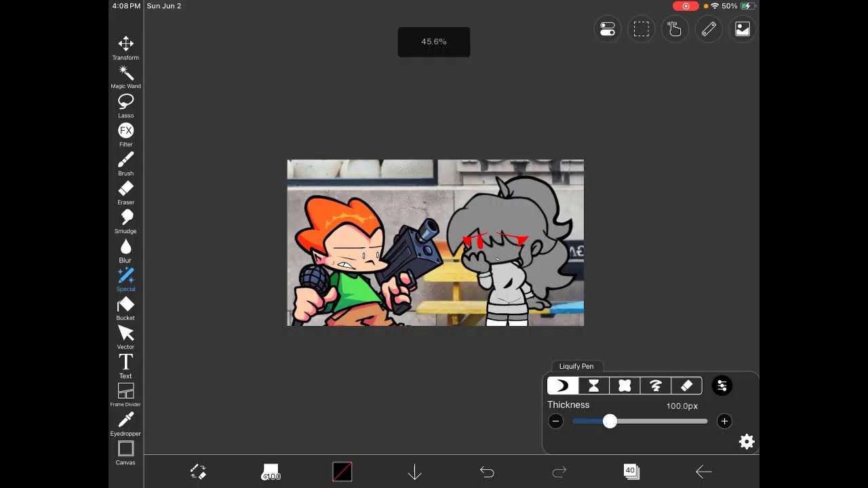Screen dimensions: 868x488
Task: Select the Eraser tool
Action: [x=125, y=193]
